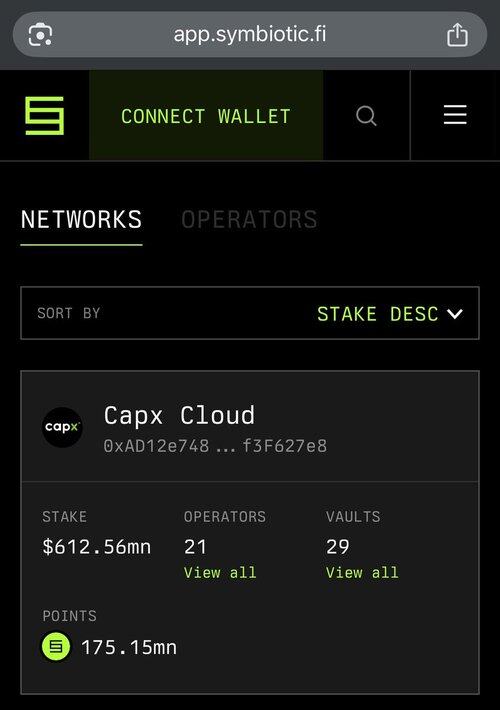Tap the browser share icon

[x=457, y=34]
